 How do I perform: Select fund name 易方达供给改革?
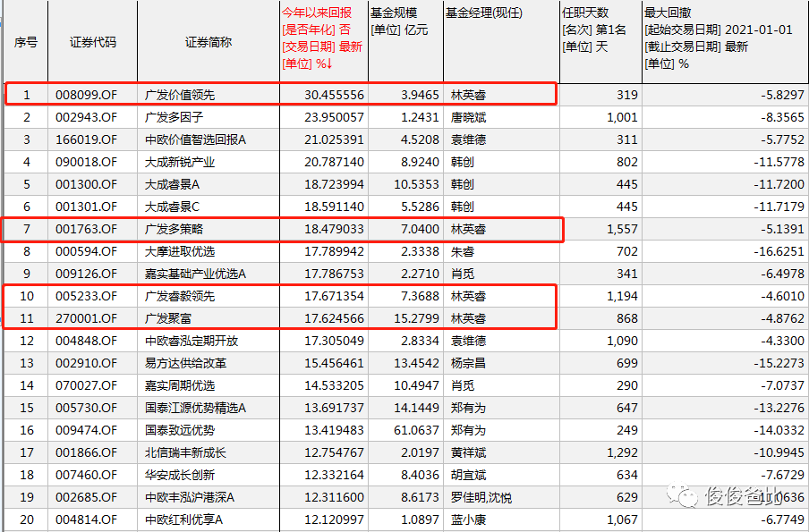[186, 363]
